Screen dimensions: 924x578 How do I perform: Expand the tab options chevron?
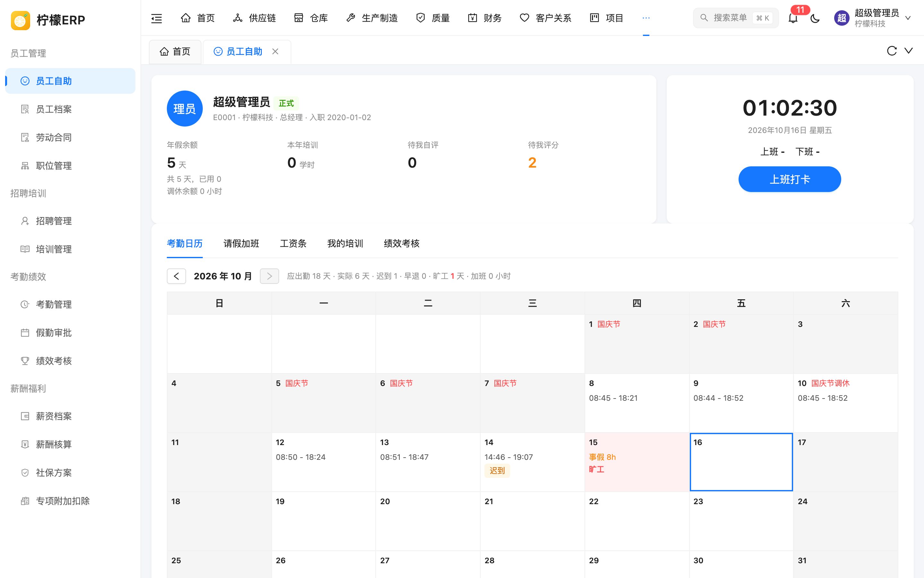(x=909, y=51)
